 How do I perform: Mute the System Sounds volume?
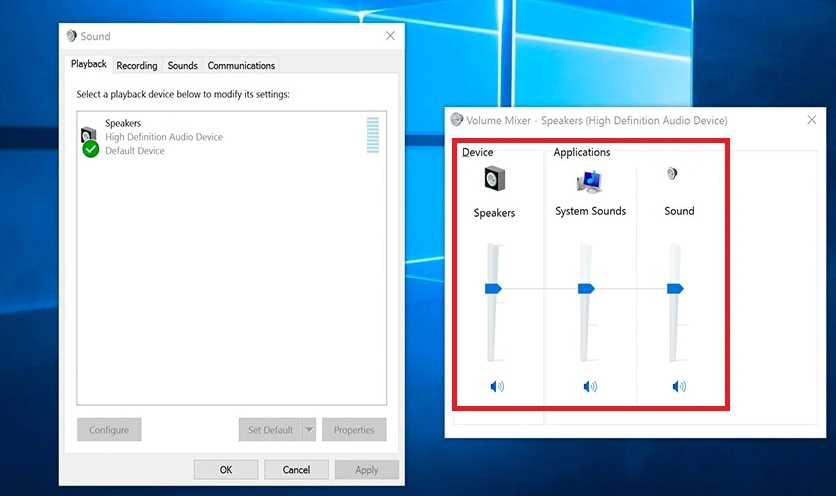click(x=589, y=386)
